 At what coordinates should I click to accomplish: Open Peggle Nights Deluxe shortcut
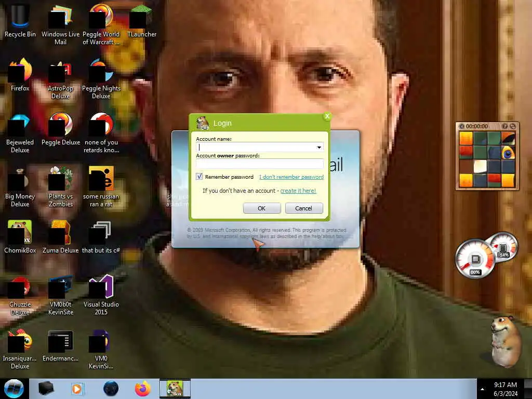(x=101, y=79)
